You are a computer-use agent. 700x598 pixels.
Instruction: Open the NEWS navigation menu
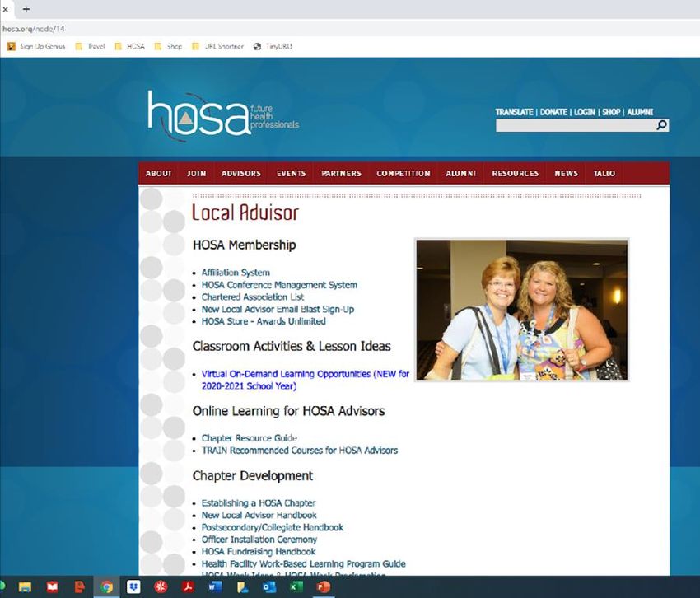click(x=566, y=173)
